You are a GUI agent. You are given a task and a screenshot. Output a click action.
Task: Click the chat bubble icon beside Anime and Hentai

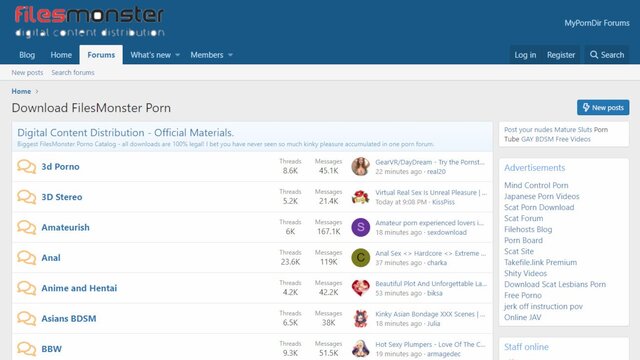coord(27,288)
